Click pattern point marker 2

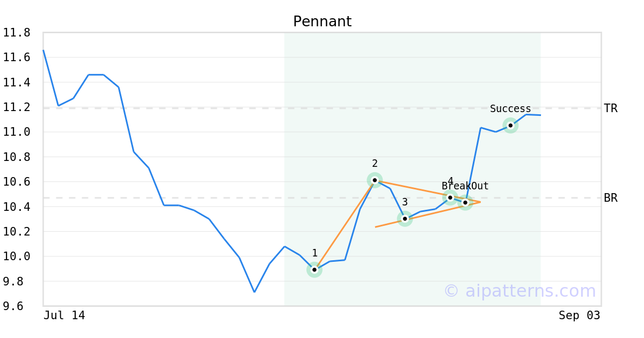pos(375,180)
